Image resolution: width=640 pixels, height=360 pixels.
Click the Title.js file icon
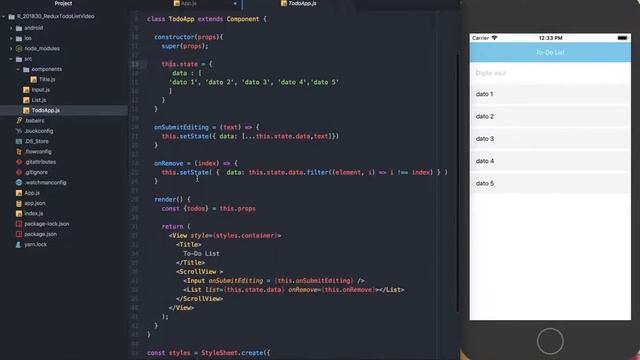click(33, 80)
